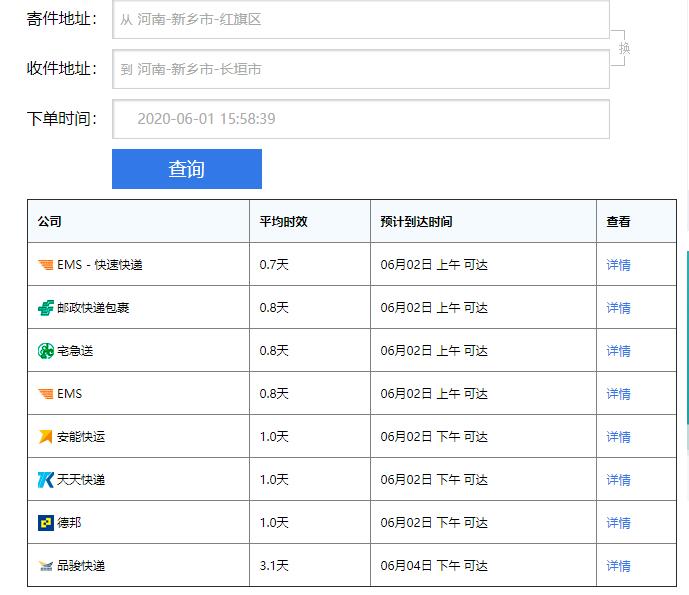Viewport: 689px width, 595px height.
Task: Open 详情 for 安能快运
Action: [618, 437]
